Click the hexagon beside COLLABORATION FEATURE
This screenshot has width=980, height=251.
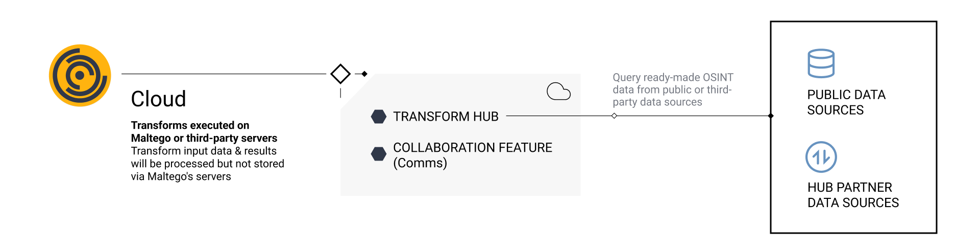point(379,154)
